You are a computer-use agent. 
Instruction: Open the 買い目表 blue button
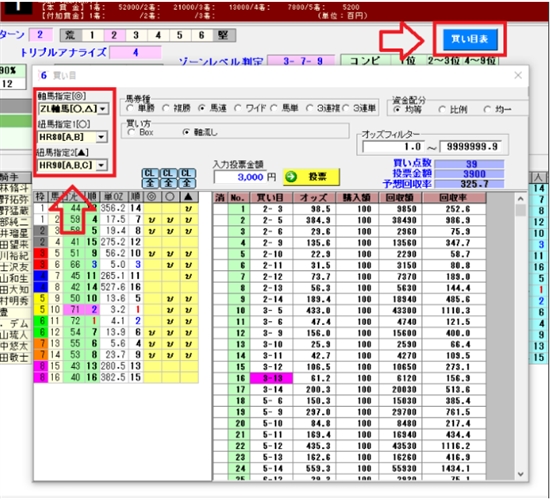(470, 39)
